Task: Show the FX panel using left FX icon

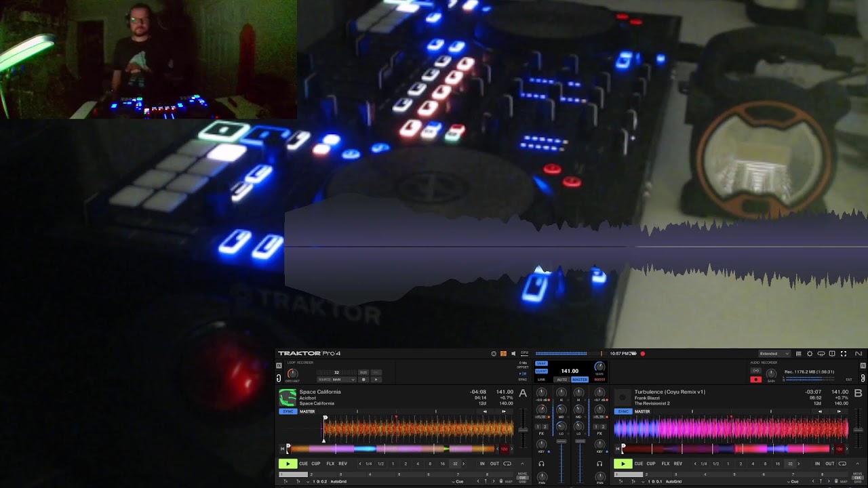Action: pyautogui.click(x=279, y=365)
